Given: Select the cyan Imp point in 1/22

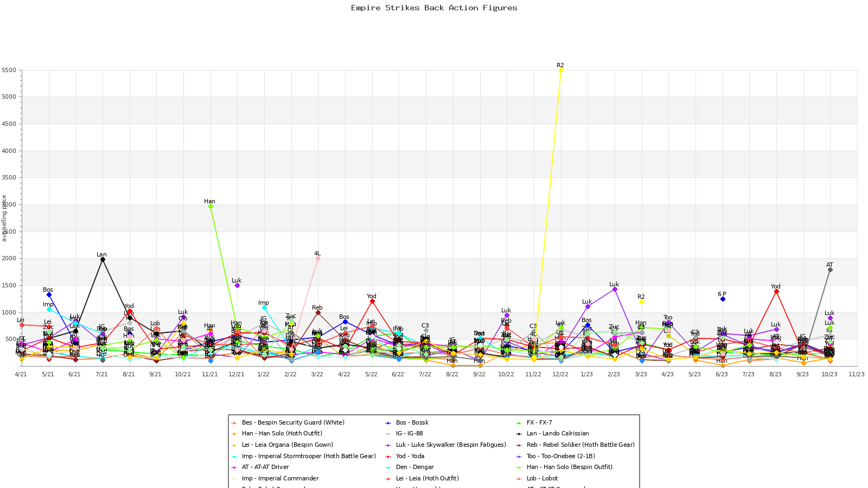Looking at the screenshot, I should [264, 307].
